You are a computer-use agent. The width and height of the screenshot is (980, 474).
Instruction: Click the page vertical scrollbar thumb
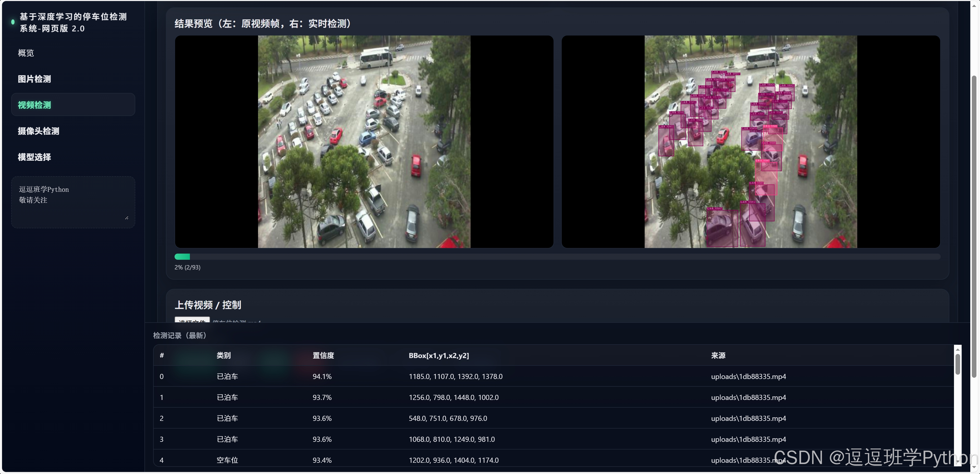pos(974,227)
